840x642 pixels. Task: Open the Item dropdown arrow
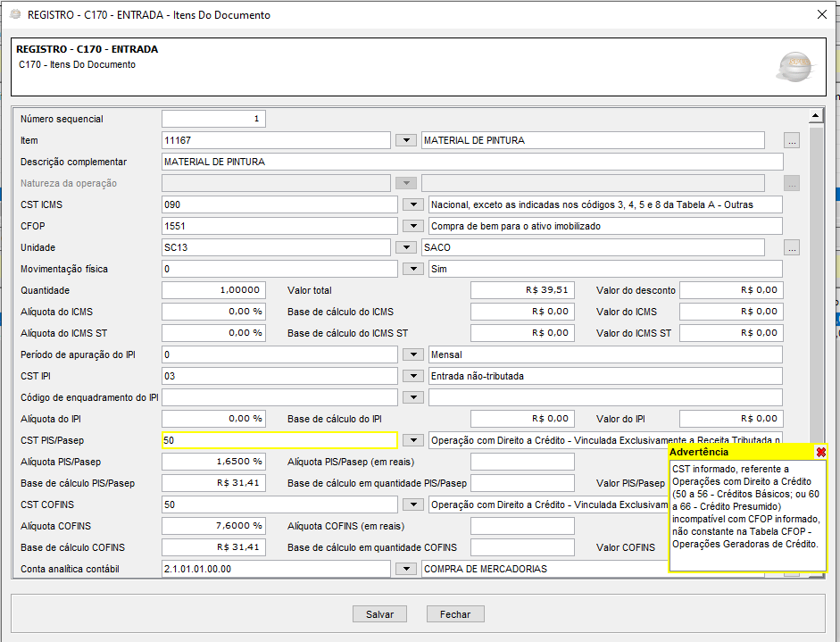[x=406, y=140]
